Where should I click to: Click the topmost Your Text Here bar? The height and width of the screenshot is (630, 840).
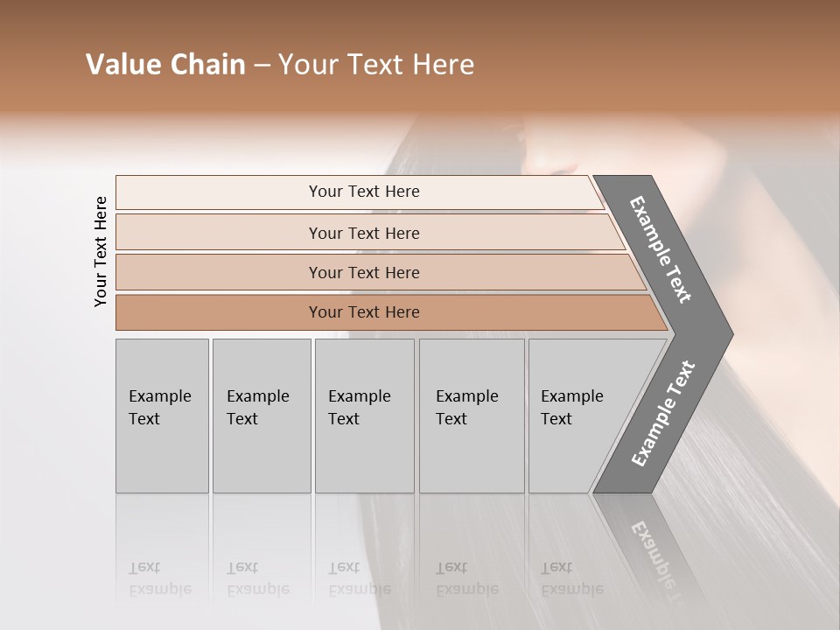(x=360, y=192)
